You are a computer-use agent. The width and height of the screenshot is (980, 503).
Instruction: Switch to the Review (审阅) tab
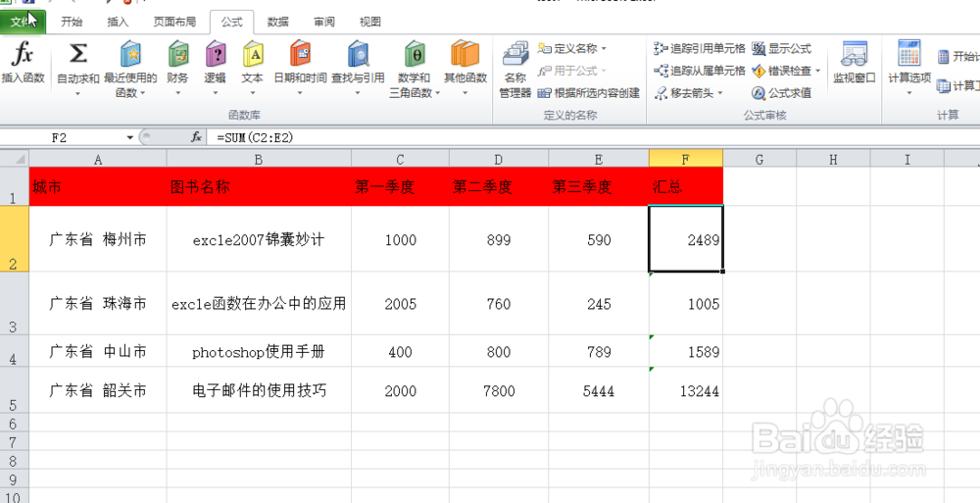[x=323, y=22]
